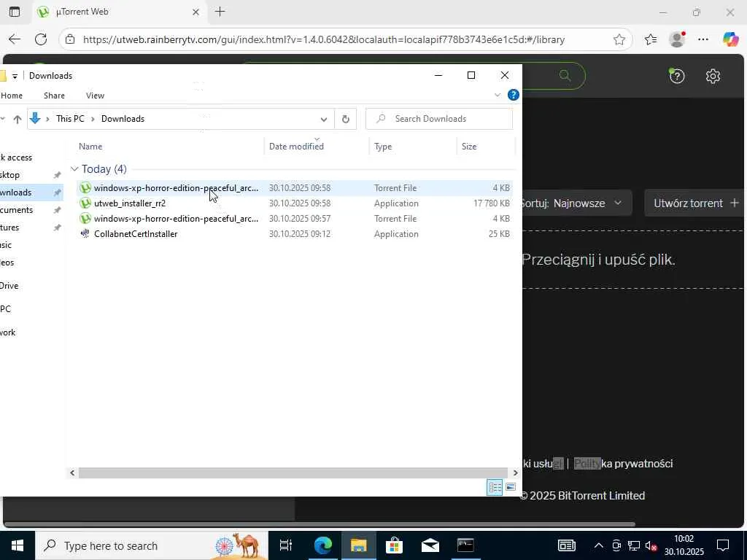
Task: Open the Sortuj: Najnowsze dropdown
Action: point(576,203)
